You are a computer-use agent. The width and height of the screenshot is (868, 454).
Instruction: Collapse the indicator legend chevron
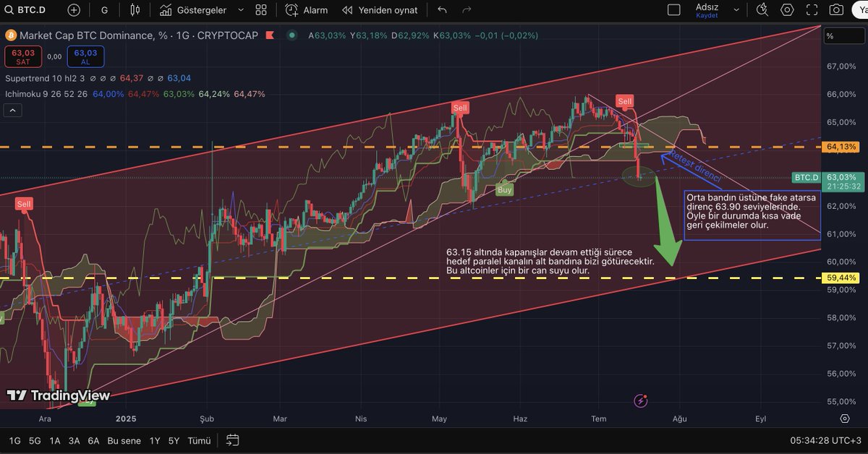pos(12,111)
